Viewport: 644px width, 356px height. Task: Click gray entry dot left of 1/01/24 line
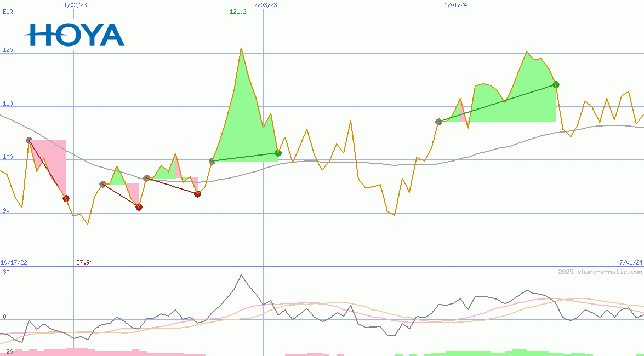coord(438,122)
